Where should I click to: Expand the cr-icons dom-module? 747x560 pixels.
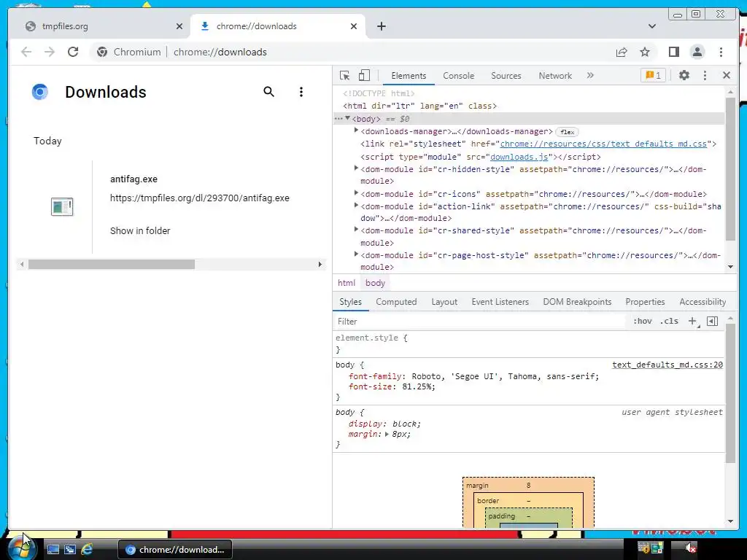pos(356,192)
